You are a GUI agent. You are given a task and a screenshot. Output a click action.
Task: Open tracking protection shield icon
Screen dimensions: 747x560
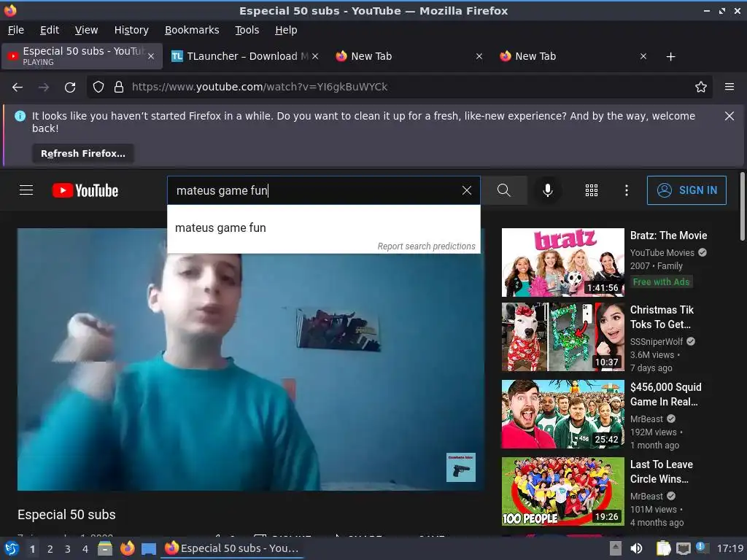(98, 87)
